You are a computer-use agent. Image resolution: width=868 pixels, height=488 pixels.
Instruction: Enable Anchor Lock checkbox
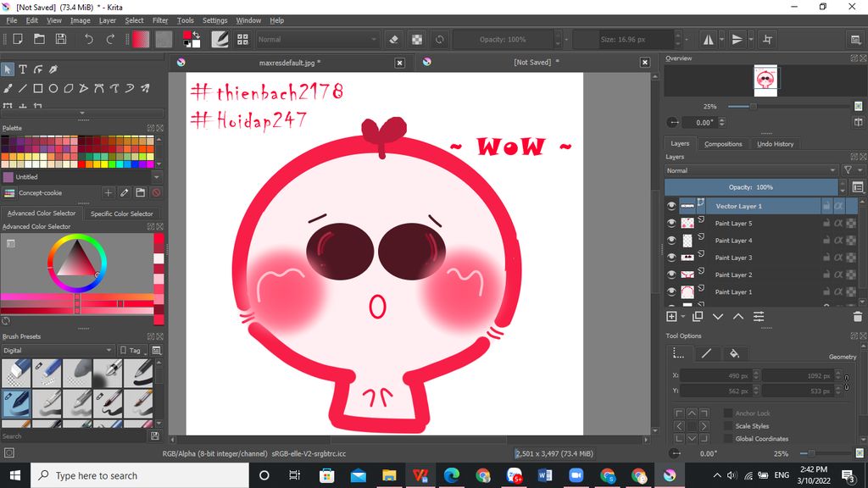coord(728,413)
